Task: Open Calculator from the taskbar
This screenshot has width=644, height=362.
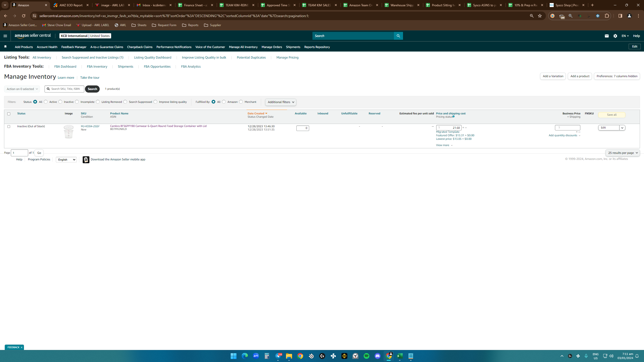Action: [x=267, y=356]
